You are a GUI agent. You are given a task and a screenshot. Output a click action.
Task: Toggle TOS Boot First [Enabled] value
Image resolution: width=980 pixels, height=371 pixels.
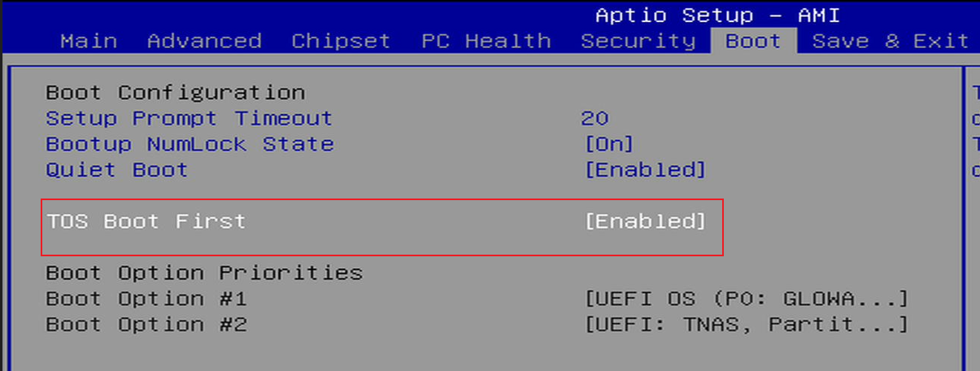point(645,220)
